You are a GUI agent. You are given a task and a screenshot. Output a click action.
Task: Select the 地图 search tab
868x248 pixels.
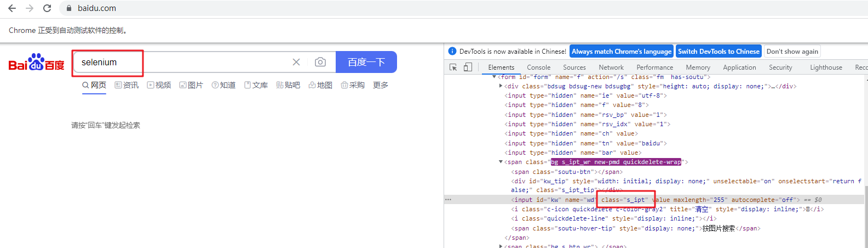point(320,85)
